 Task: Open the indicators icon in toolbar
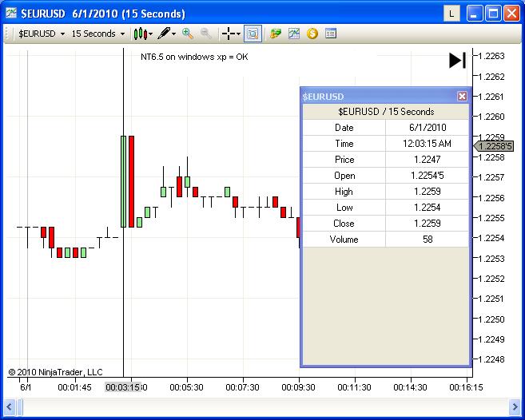click(x=293, y=34)
